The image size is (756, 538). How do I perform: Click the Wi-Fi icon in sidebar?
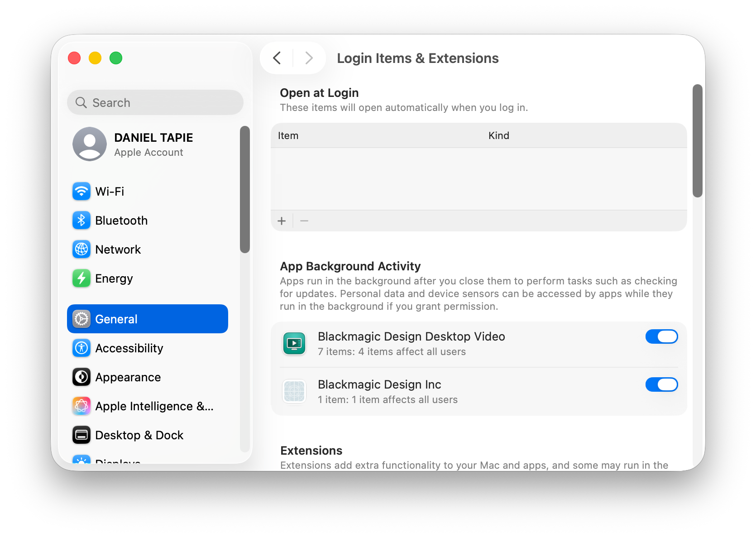tap(81, 192)
